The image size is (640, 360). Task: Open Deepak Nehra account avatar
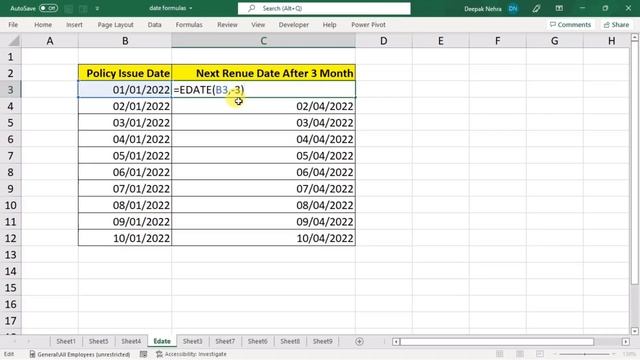pyautogui.click(x=513, y=9)
